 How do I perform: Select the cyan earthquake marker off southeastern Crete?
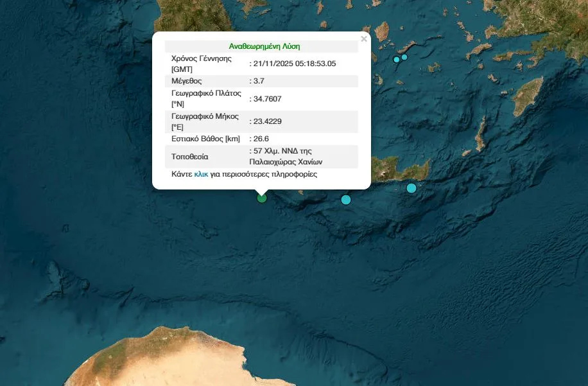coord(411,188)
